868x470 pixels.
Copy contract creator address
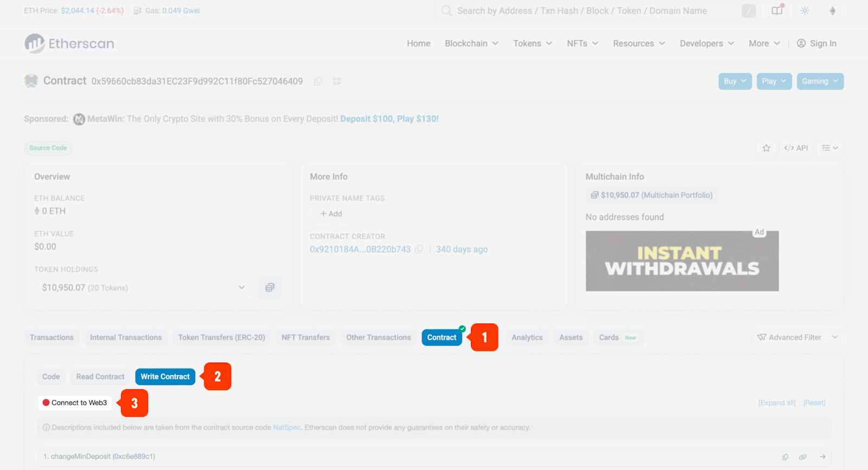point(419,249)
